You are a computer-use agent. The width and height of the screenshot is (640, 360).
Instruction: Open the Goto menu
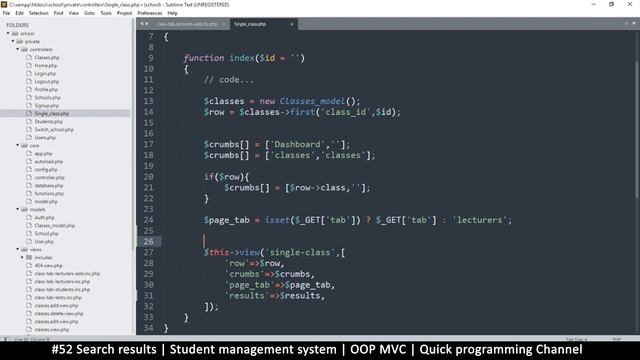pyautogui.click(x=89, y=13)
